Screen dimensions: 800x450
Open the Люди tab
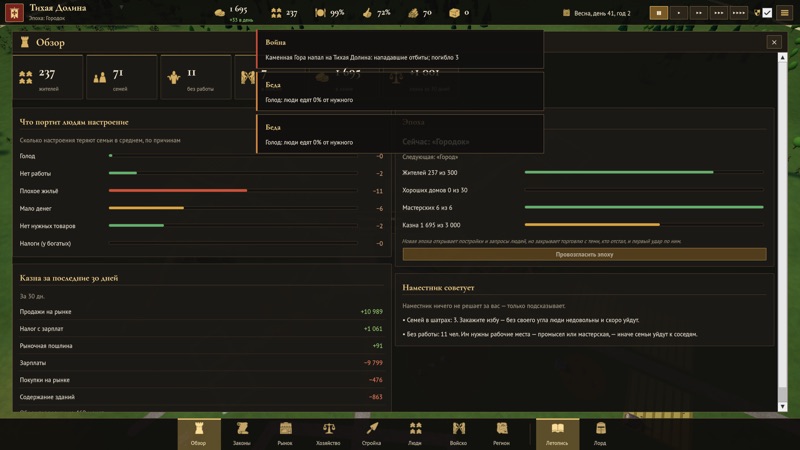[415, 434]
